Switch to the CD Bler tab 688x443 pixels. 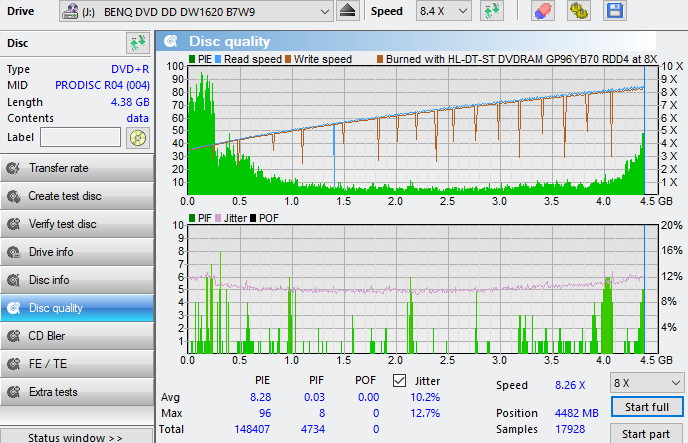point(77,336)
